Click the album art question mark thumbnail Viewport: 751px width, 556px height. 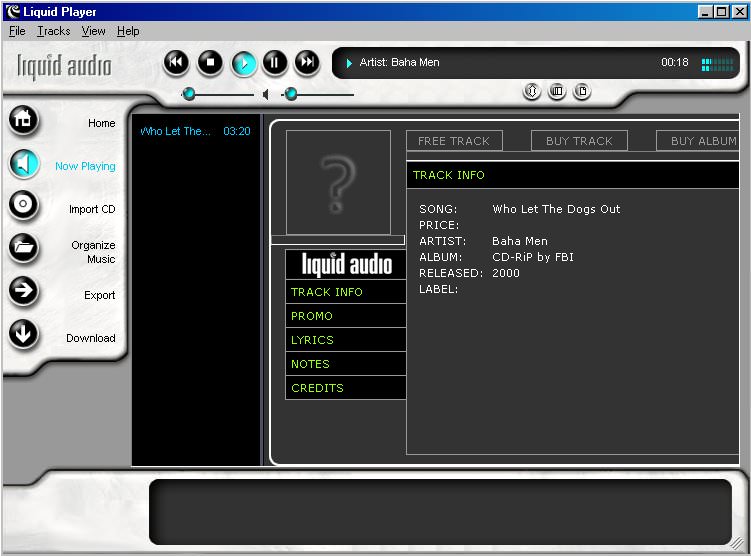pos(338,182)
